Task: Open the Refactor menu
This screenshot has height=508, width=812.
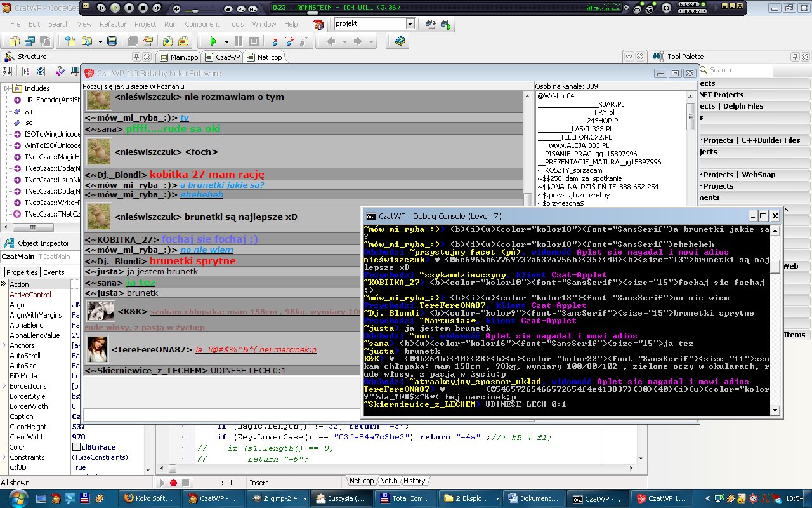Action: pos(112,24)
